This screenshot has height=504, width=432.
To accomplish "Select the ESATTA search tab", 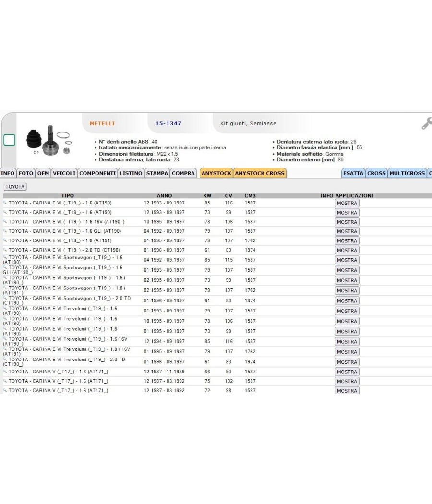I will (x=353, y=173).
